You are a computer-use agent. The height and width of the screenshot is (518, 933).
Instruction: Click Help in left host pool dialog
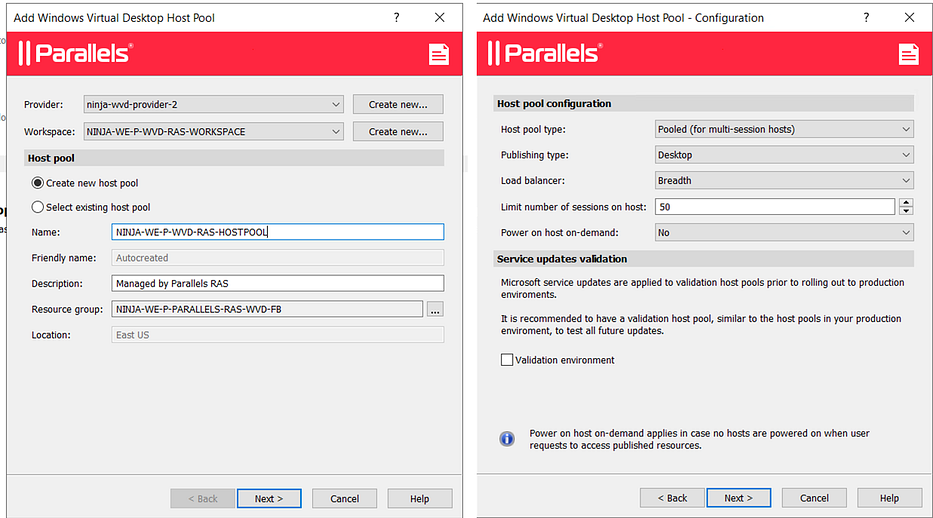coord(419,498)
